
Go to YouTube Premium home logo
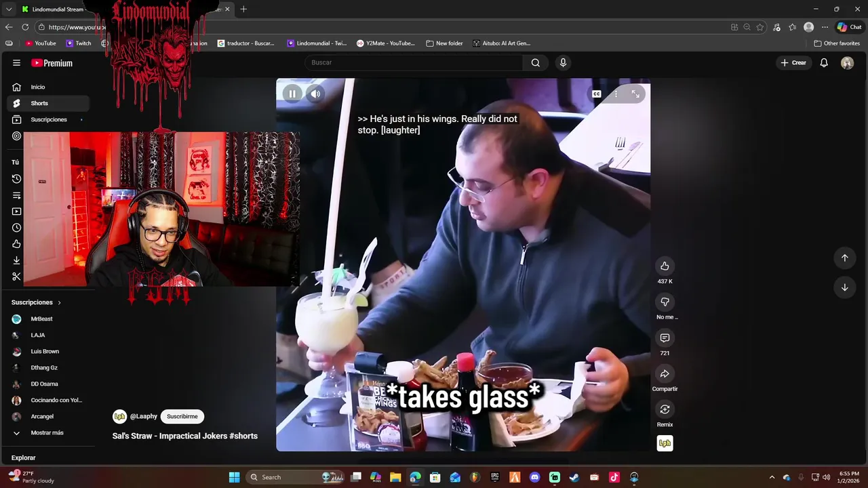(x=52, y=63)
